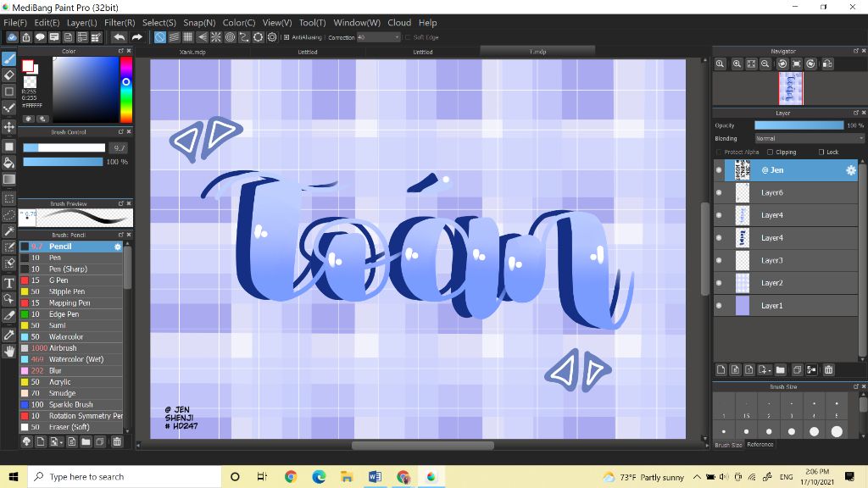The width and height of the screenshot is (868, 488).
Task: Enable the crisscross grid snap
Action: 187,37
